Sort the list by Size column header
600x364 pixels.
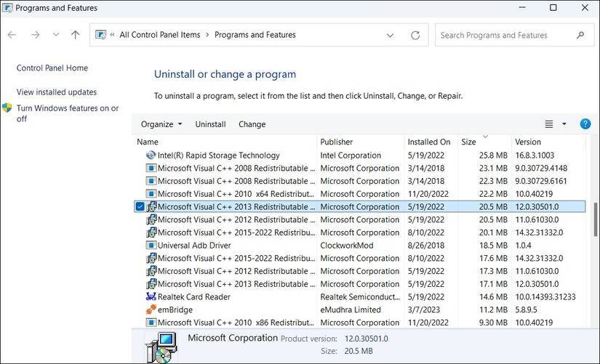click(469, 142)
